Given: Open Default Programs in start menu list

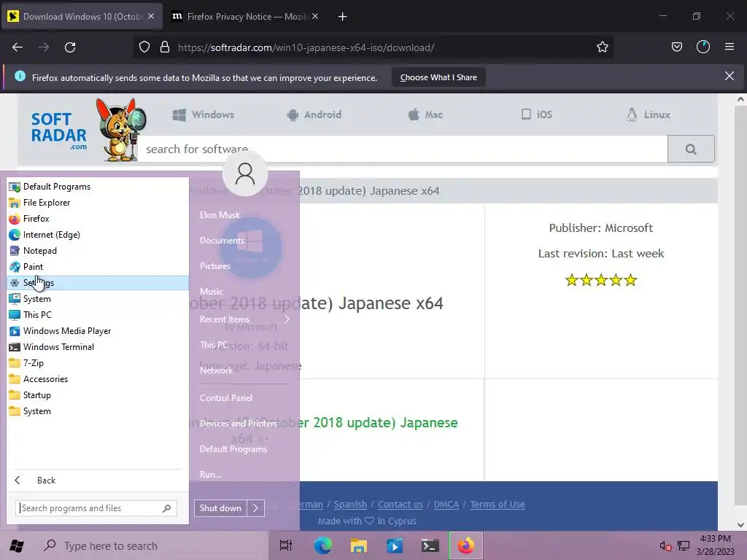Looking at the screenshot, I should point(98,187).
